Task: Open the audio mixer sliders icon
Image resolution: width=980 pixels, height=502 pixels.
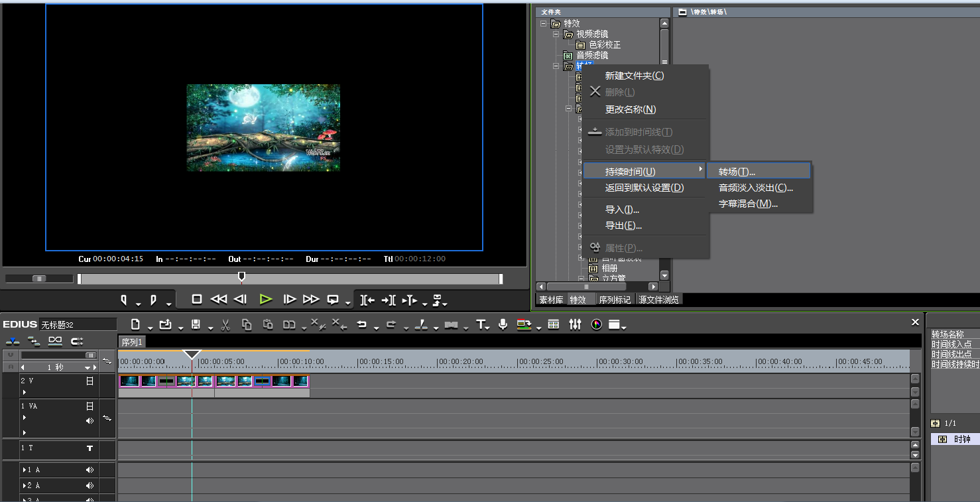Action: 575,324
